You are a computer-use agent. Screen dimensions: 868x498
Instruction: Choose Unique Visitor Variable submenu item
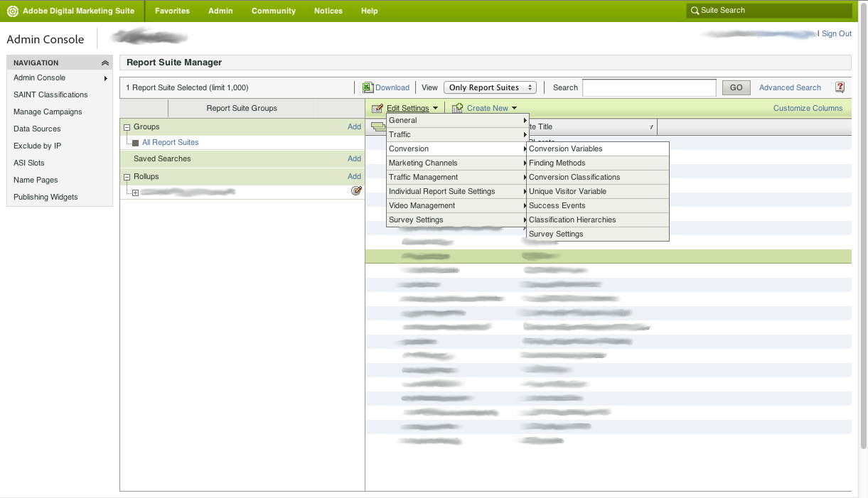pyautogui.click(x=598, y=191)
